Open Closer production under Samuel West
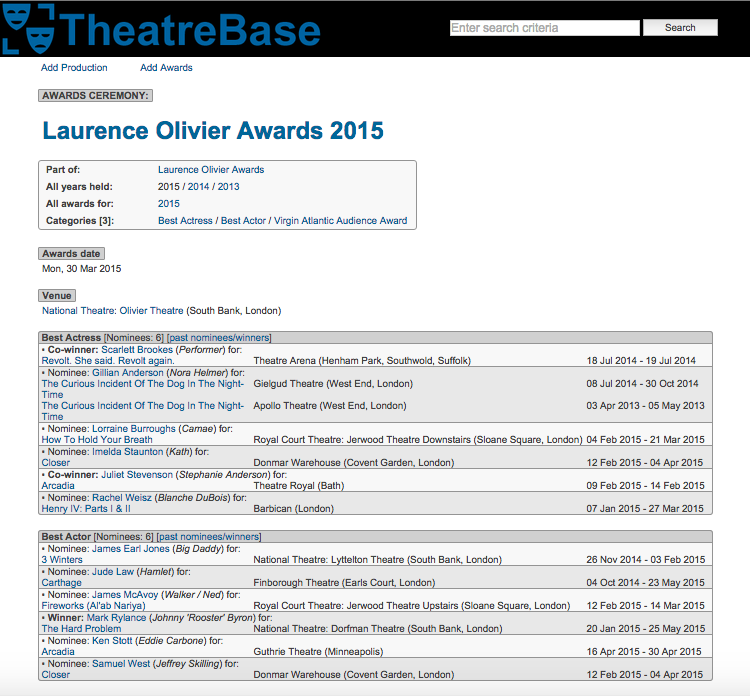 click(55, 674)
